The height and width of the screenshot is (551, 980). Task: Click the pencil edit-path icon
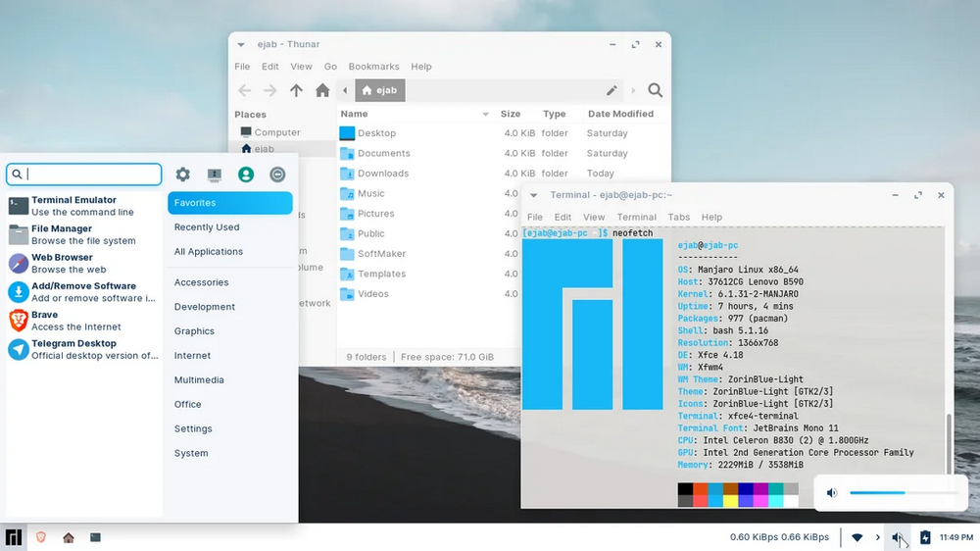coord(612,90)
